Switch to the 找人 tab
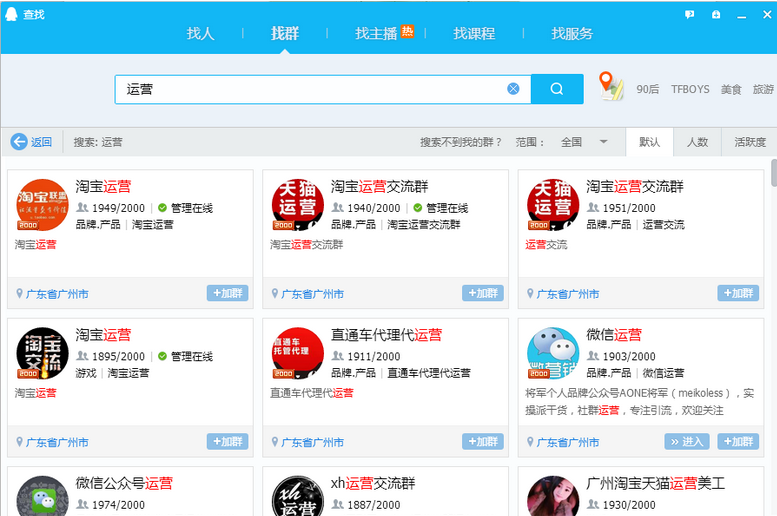Image resolution: width=777 pixels, height=516 pixels. tap(200, 33)
